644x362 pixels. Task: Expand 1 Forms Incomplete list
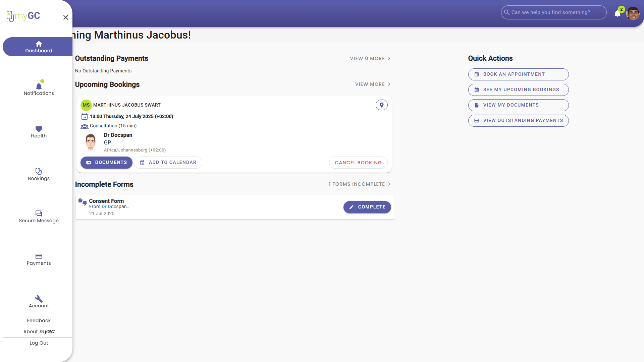click(x=359, y=184)
